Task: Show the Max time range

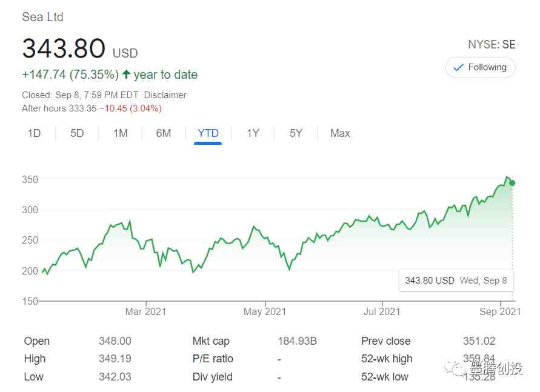Action: (x=340, y=133)
